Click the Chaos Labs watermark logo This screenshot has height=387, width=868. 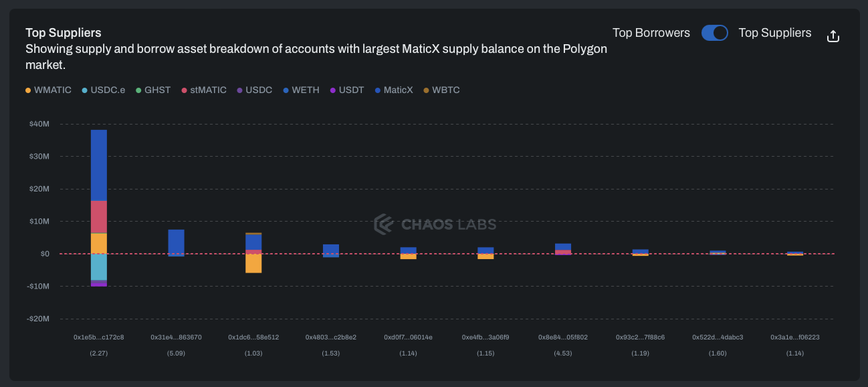tap(435, 224)
